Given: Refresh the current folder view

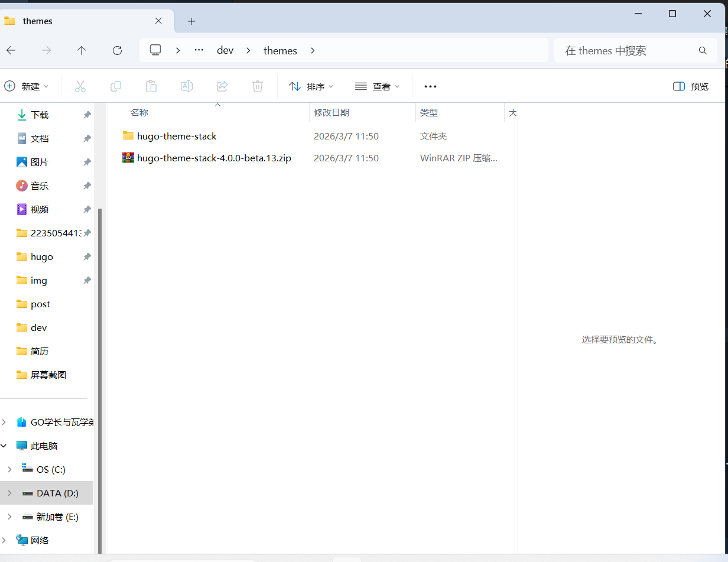Looking at the screenshot, I should [117, 50].
